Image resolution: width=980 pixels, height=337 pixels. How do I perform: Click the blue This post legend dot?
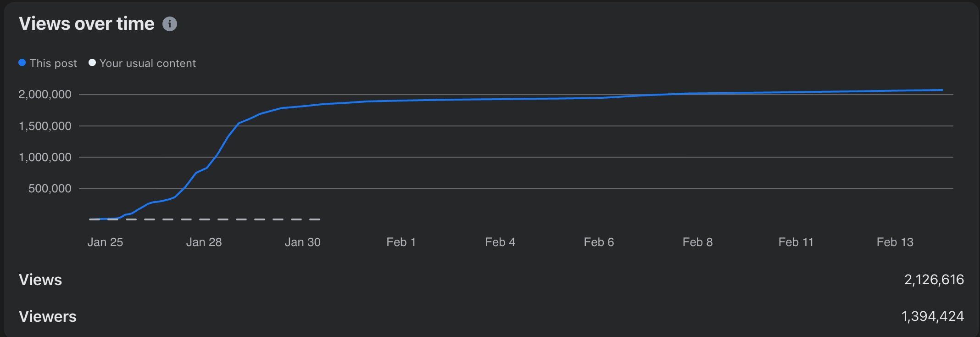point(22,63)
